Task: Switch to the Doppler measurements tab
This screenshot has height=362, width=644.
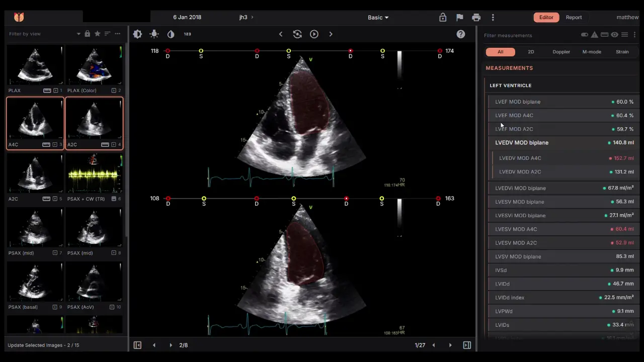Action: (x=561, y=52)
